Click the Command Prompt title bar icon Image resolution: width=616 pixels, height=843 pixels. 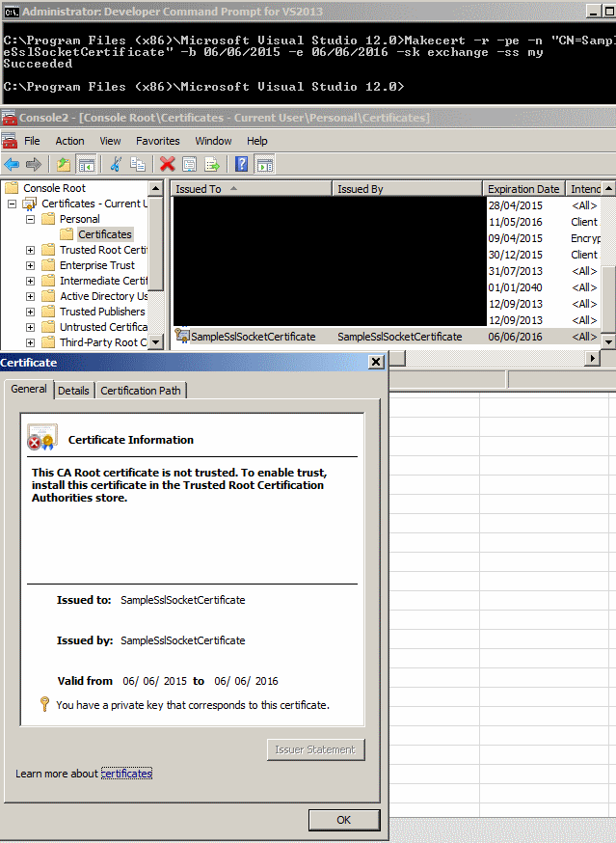click(12, 12)
